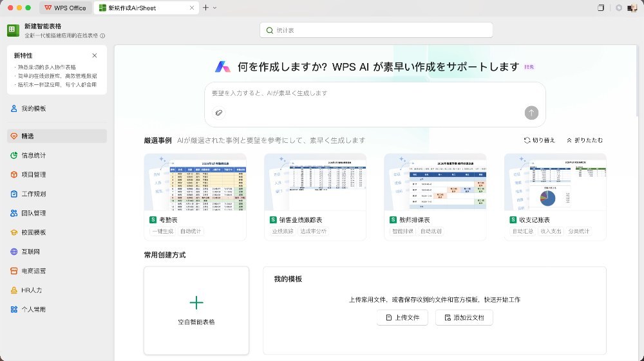The image size is (644, 361).
Task: Open the user avatar menu
Action: (x=632, y=8)
